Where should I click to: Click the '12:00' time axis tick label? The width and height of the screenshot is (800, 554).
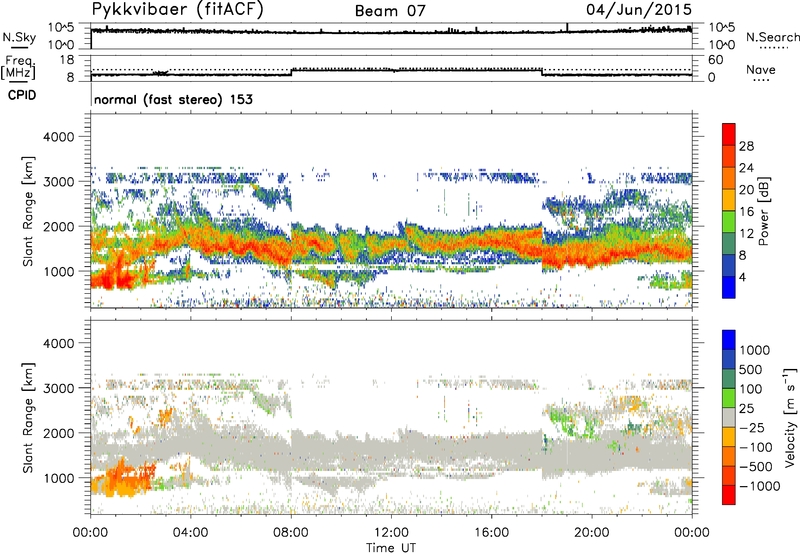click(x=391, y=533)
